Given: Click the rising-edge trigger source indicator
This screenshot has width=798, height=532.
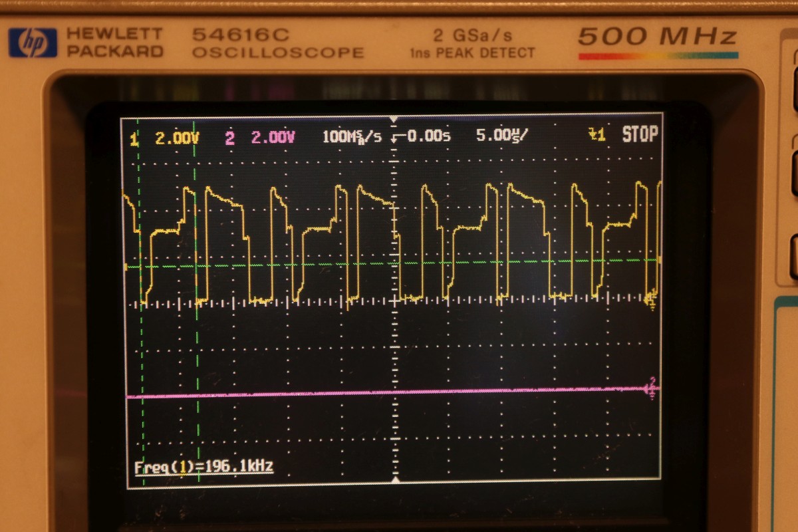Looking at the screenshot, I should click(x=597, y=136).
